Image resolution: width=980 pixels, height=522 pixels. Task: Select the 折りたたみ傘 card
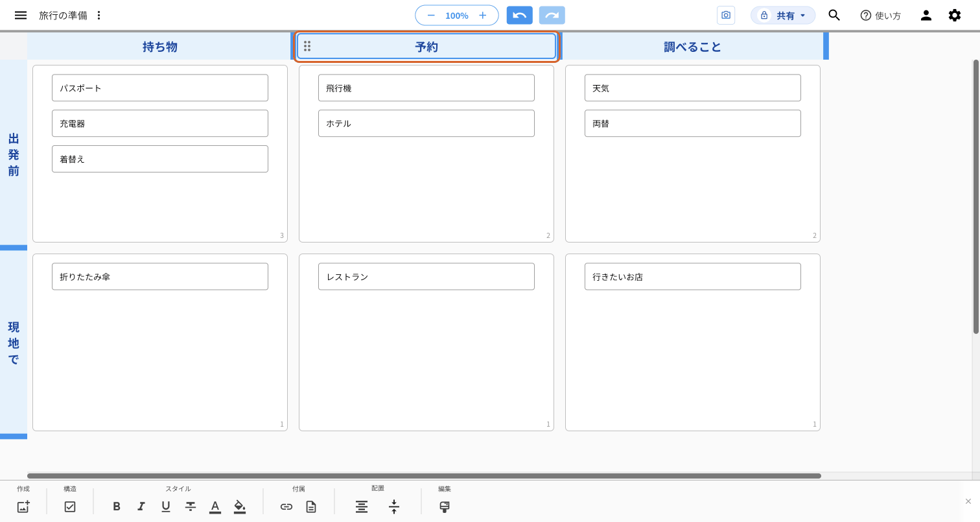point(160,276)
